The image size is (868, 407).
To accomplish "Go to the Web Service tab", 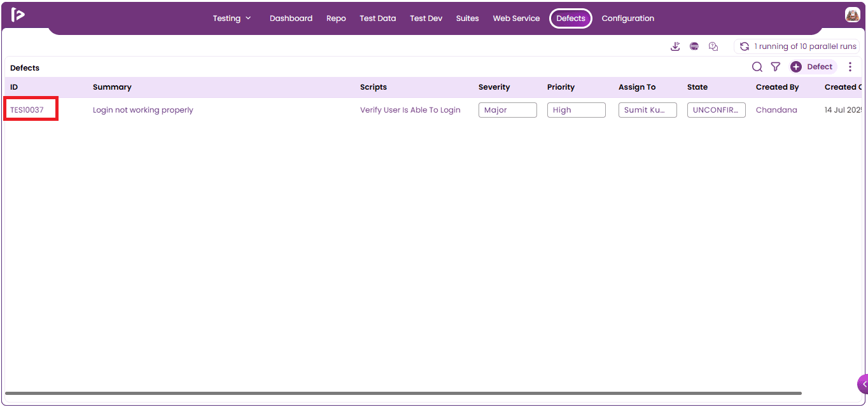I will tap(516, 18).
